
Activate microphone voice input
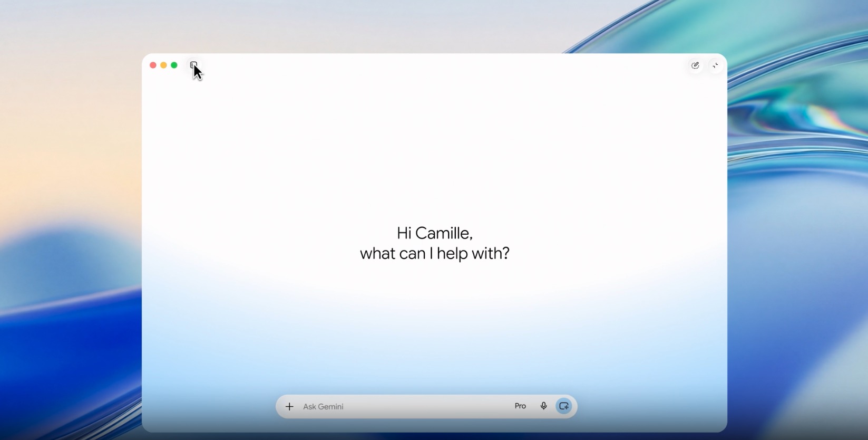point(543,406)
